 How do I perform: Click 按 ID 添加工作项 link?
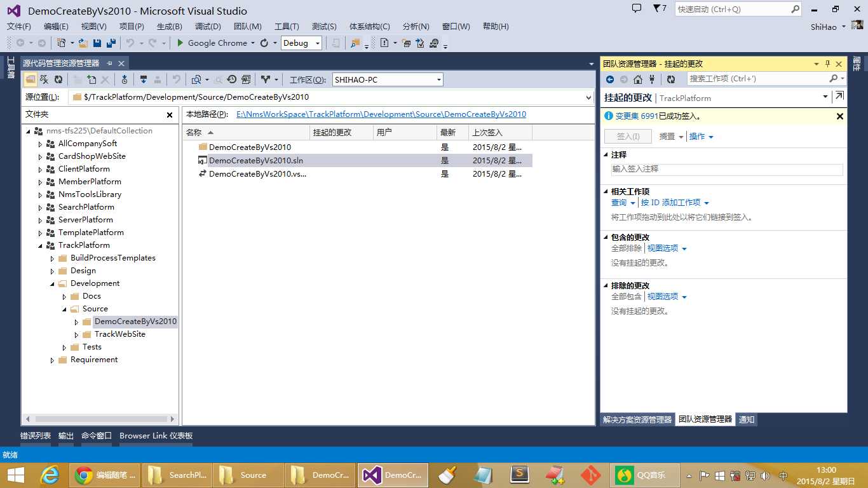tap(670, 203)
